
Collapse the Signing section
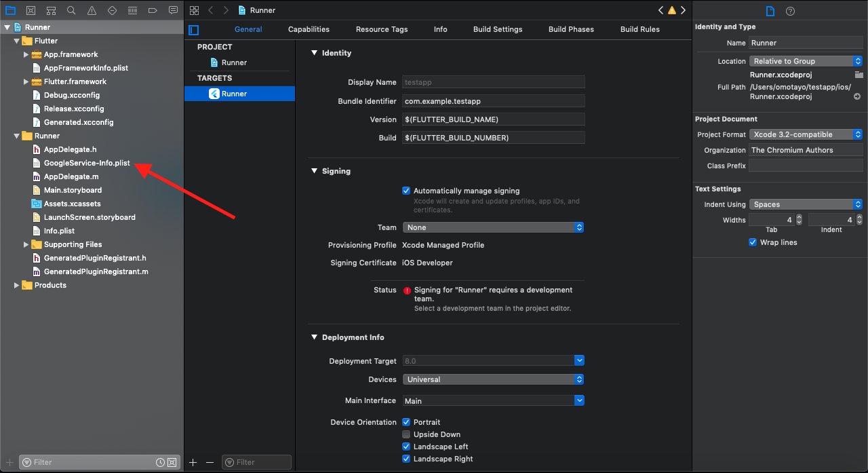pyautogui.click(x=314, y=171)
